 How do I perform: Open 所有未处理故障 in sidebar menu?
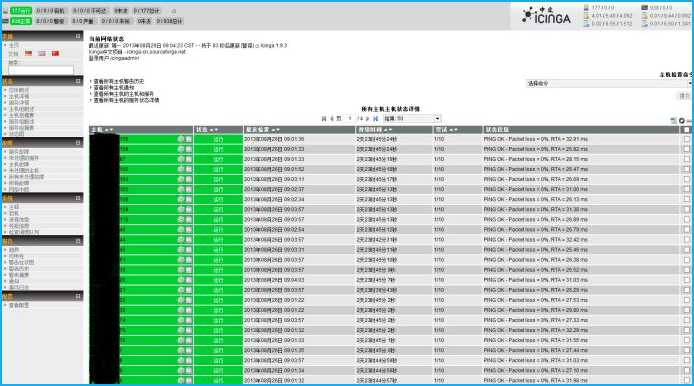click(x=27, y=177)
